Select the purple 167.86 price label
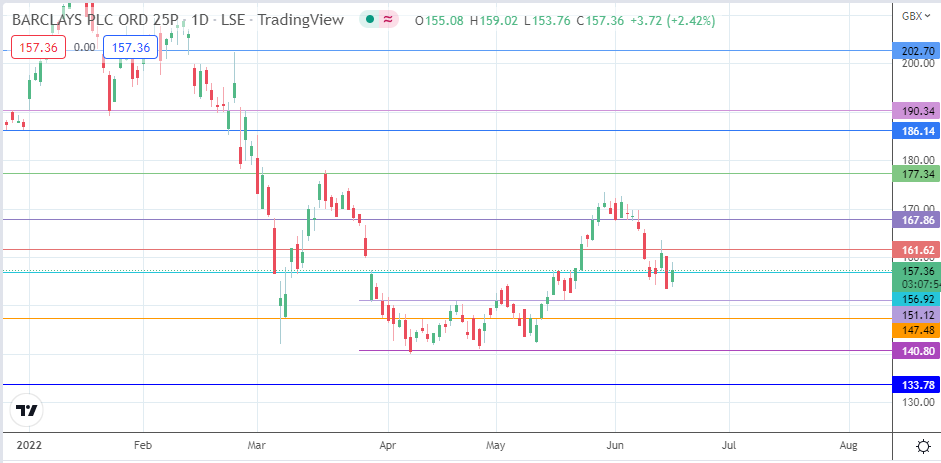The width and height of the screenshot is (941, 463). (916, 220)
